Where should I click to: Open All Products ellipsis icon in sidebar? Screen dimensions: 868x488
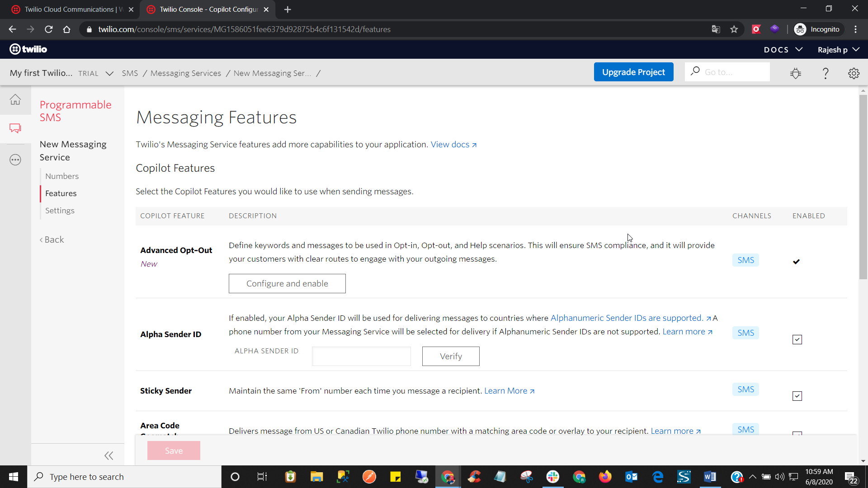click(x=15, y=160)
